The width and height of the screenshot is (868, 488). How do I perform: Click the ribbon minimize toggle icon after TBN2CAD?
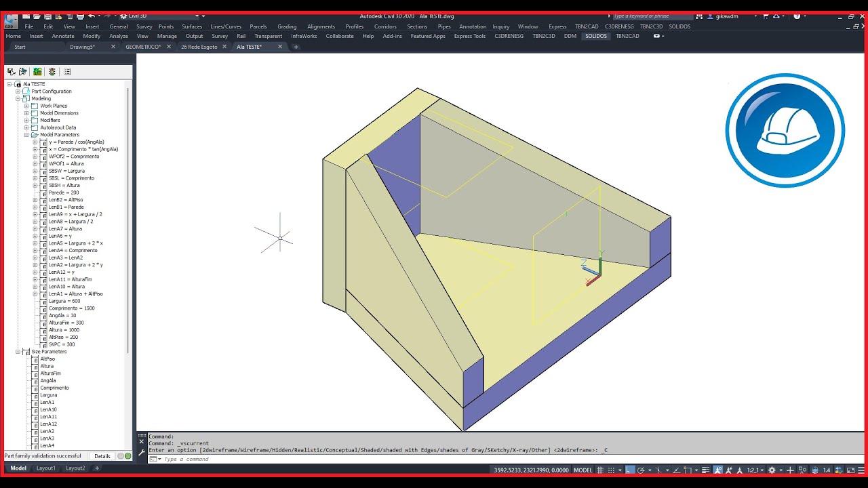point(657,36)
